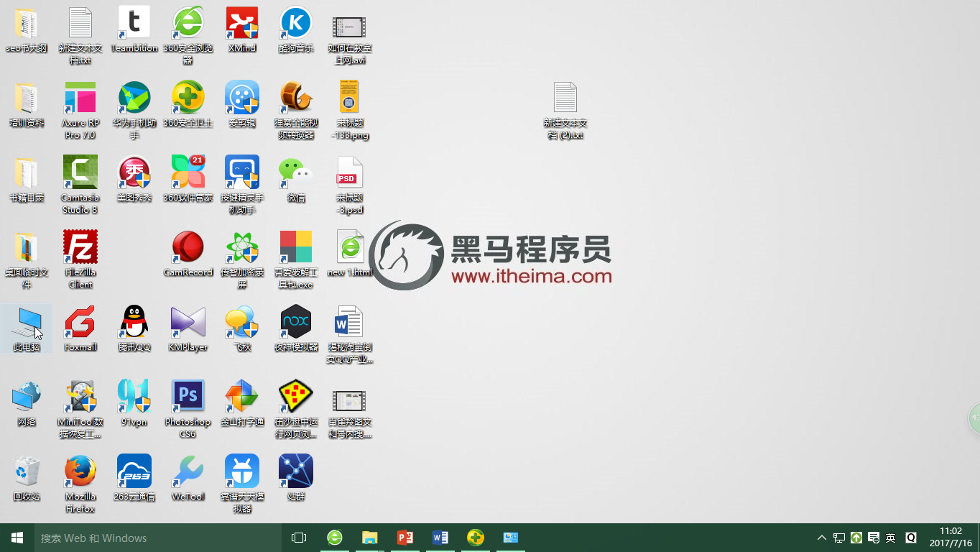The image size is (980, 552).
Task: Open the XMind shortcut
Action: 242,29
